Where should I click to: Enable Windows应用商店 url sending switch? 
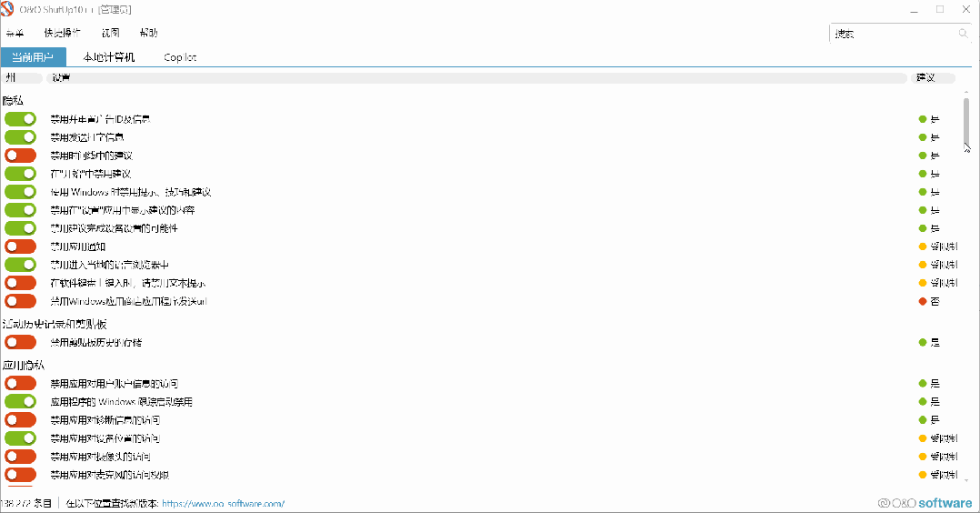tap(21, 301)
